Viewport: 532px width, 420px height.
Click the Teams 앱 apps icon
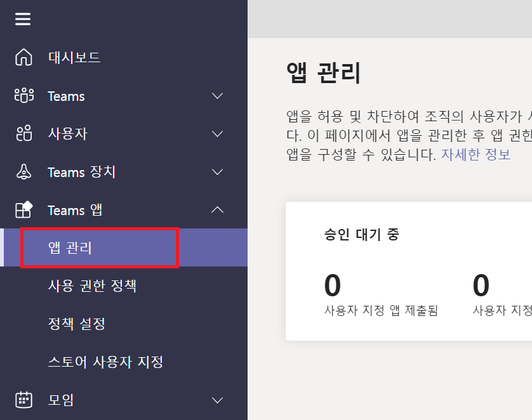point(23,210)
